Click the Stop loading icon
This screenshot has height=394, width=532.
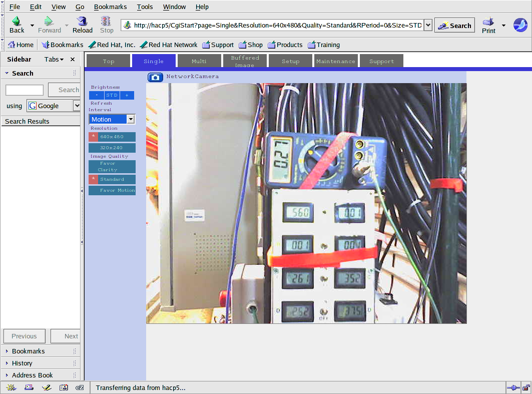[106, 22]
